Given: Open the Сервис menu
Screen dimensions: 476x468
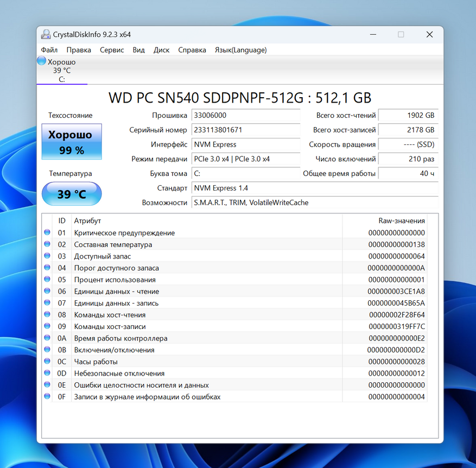Looking at the screenshot, I should (x=112, y=50).
